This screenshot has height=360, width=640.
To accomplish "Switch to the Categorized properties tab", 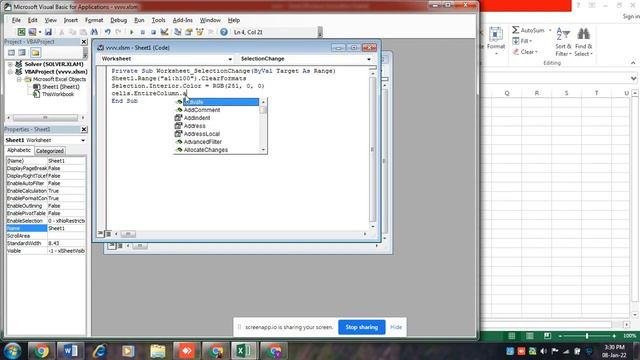I will coord(49,151).
